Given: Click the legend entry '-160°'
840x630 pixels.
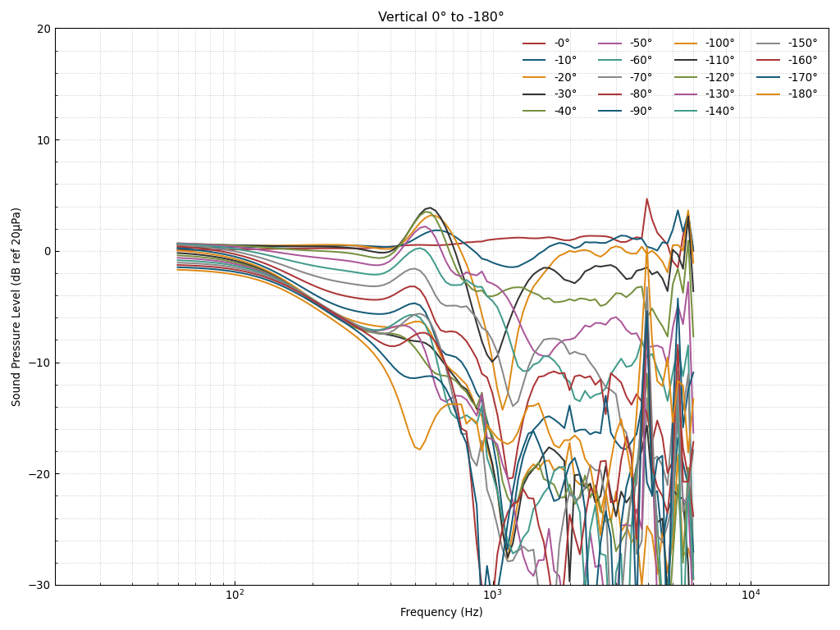Looking at the screenshot, I should click(x=787, y=60).
